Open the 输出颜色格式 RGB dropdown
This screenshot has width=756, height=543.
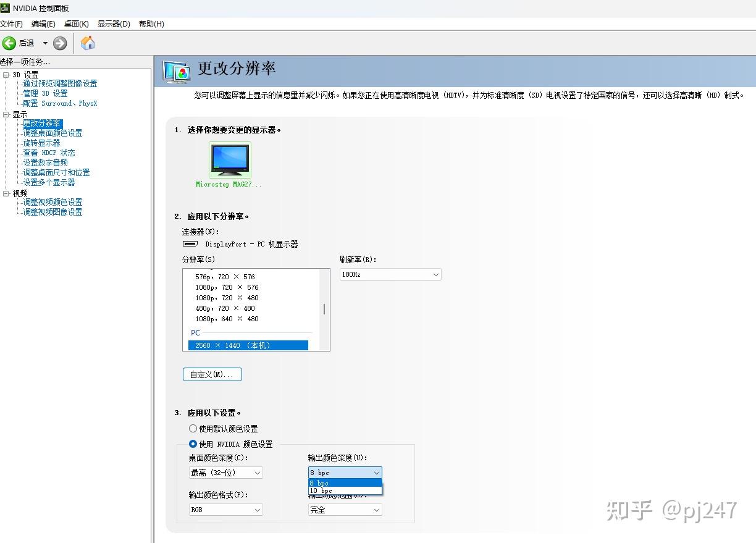point(225,510)
